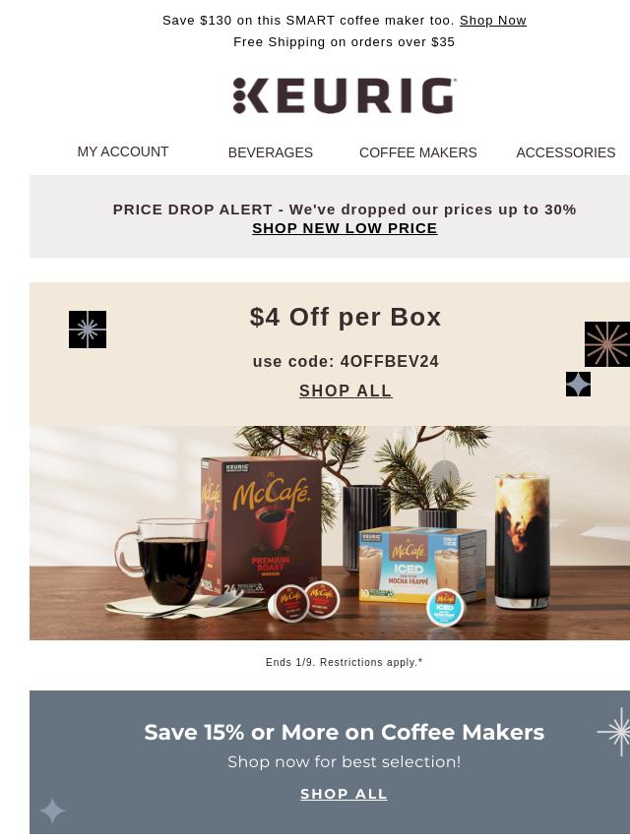Click the McCafé Iced Mocha Frappé box
The image size is (630, 840).
click(422, 565)
